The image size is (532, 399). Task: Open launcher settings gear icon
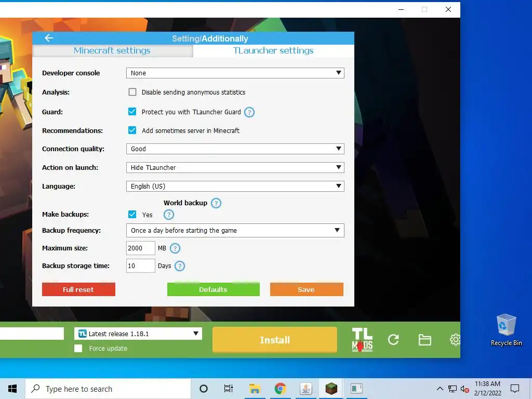coord(455,340)
